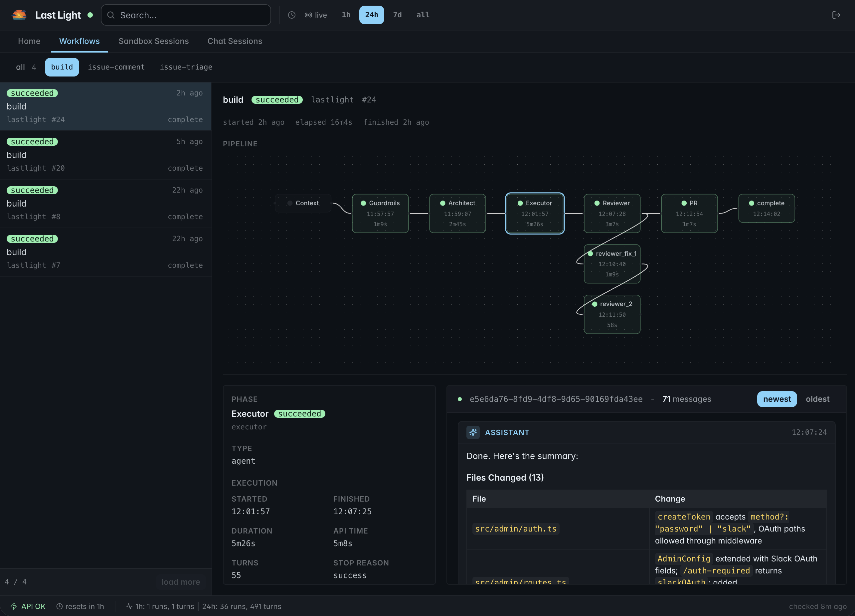Screen dimensions: 855x616
Task: Click the /auth-required code chip
Action: click(x=716, y=570)
